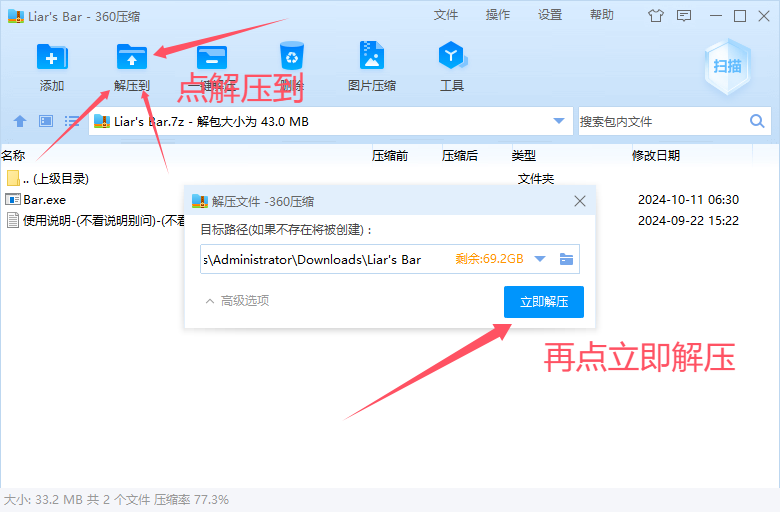The image size is (780, 512).
Task: Click the 解压到 (Extract to) toolbar icon
Action: coord(132,57)
